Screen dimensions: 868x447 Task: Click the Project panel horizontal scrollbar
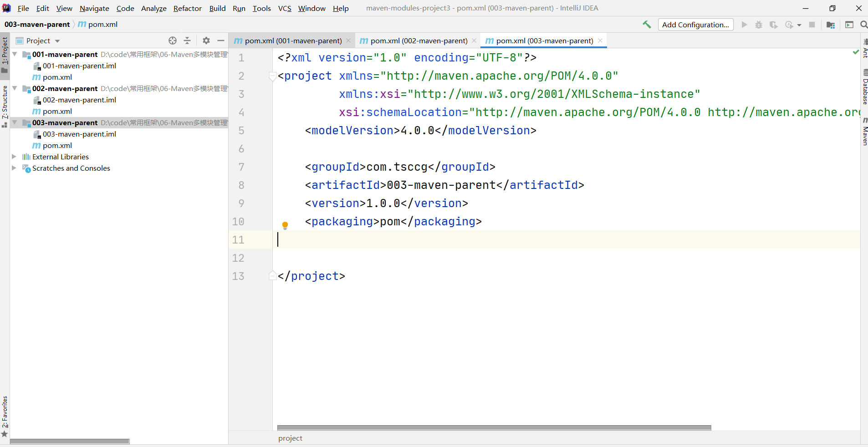[x=70, y=441]
